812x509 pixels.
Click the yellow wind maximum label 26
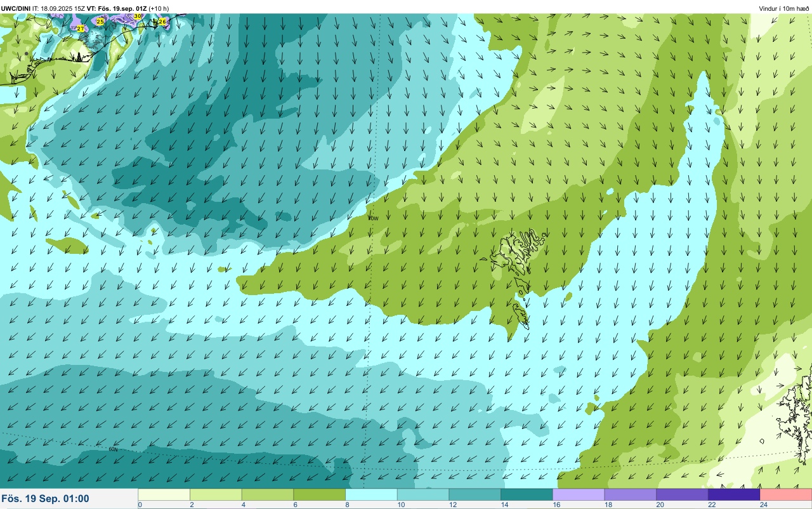pos(162,22)
